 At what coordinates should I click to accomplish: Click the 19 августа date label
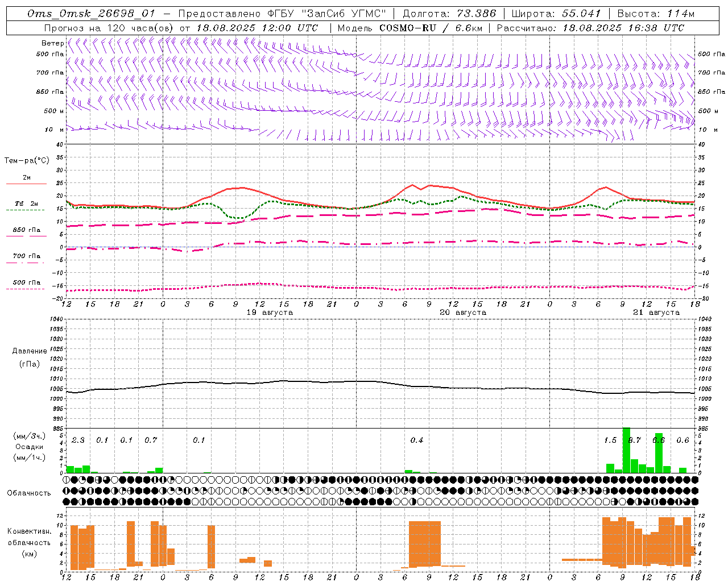tap(270, 313)
